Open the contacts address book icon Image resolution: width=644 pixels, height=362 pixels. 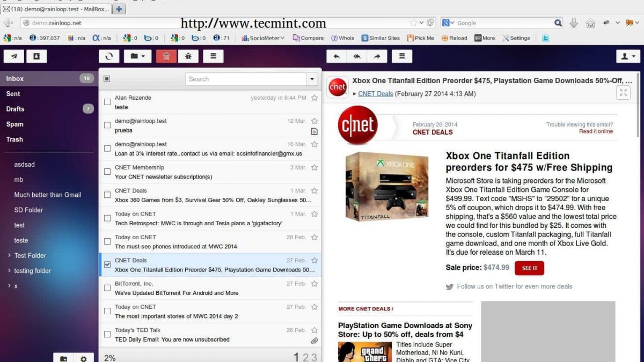tap(36, 56)
